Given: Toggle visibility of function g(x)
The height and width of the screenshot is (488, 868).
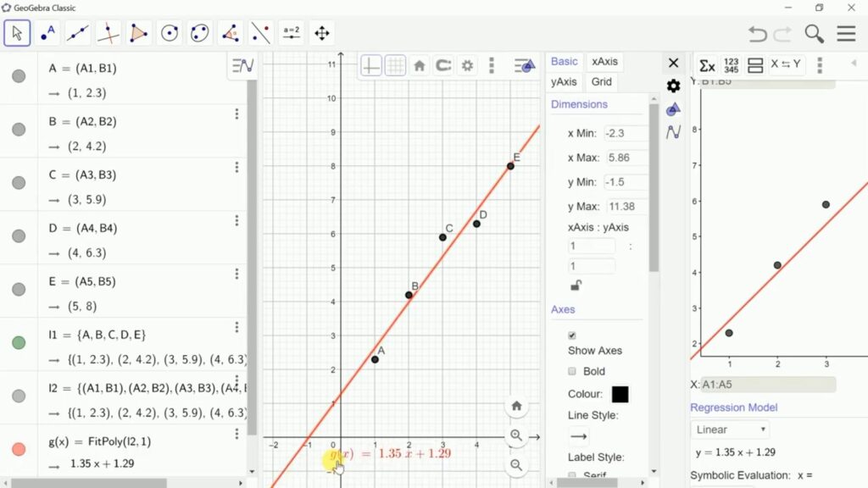Looking at the screenshot, I should pyautogui.click(x=19, y=449).
